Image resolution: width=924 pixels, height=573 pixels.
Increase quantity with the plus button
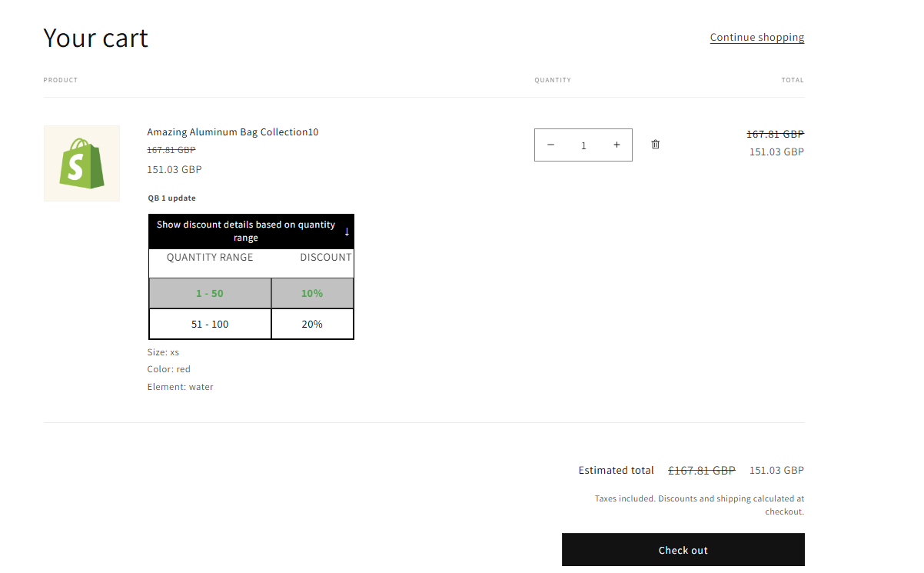pyautogui.click(x=617, y=145)
